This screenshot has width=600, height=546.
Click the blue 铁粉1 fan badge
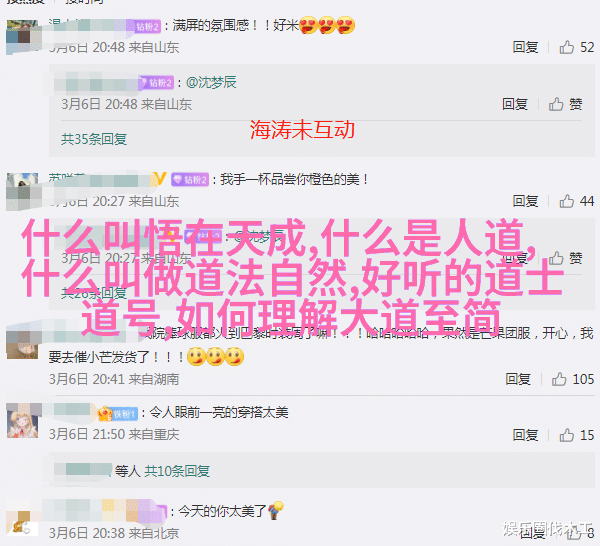[124, 414]
